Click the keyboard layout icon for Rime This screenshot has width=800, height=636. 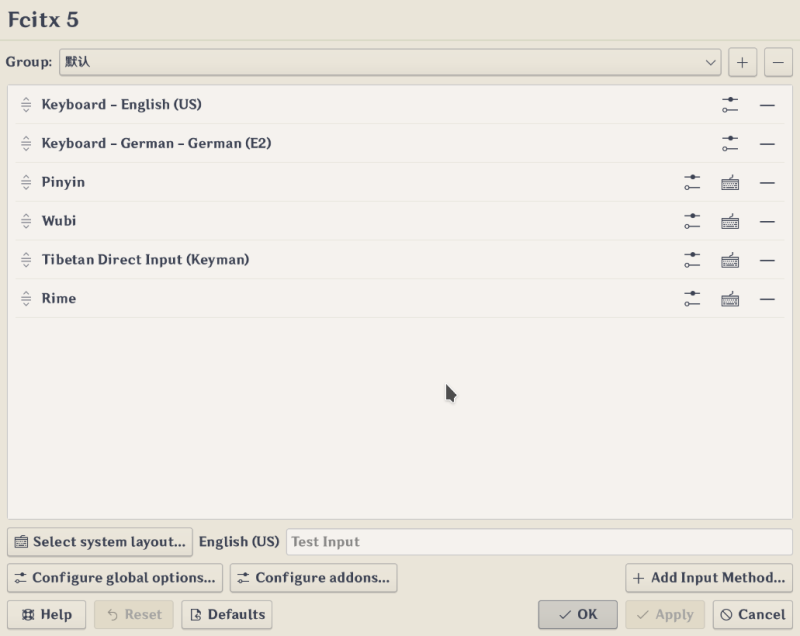coord(731,298)
